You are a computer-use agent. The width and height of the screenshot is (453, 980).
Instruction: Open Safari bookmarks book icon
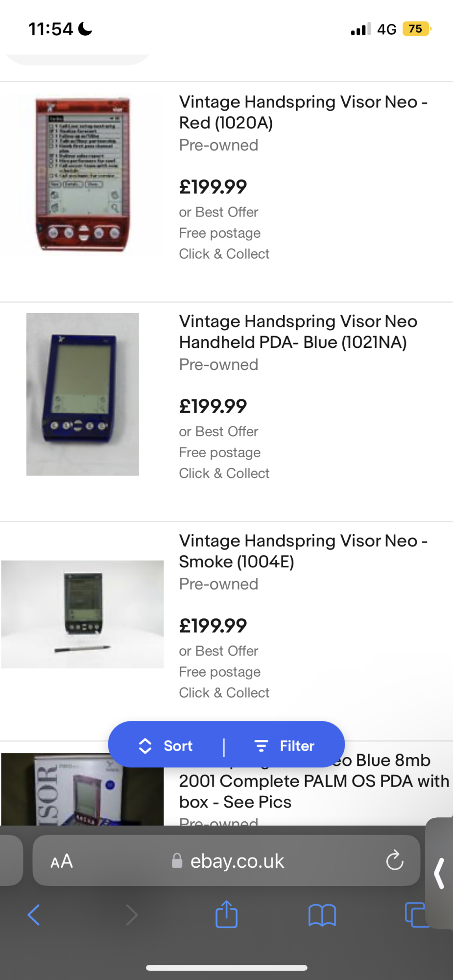[x=322, y=915]
